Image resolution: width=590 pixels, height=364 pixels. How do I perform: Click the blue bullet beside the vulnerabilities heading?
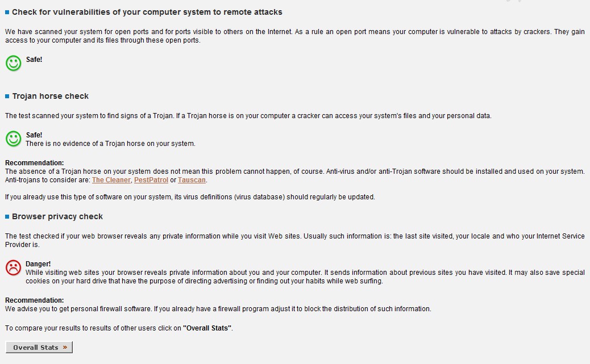[x=7, y=12]
